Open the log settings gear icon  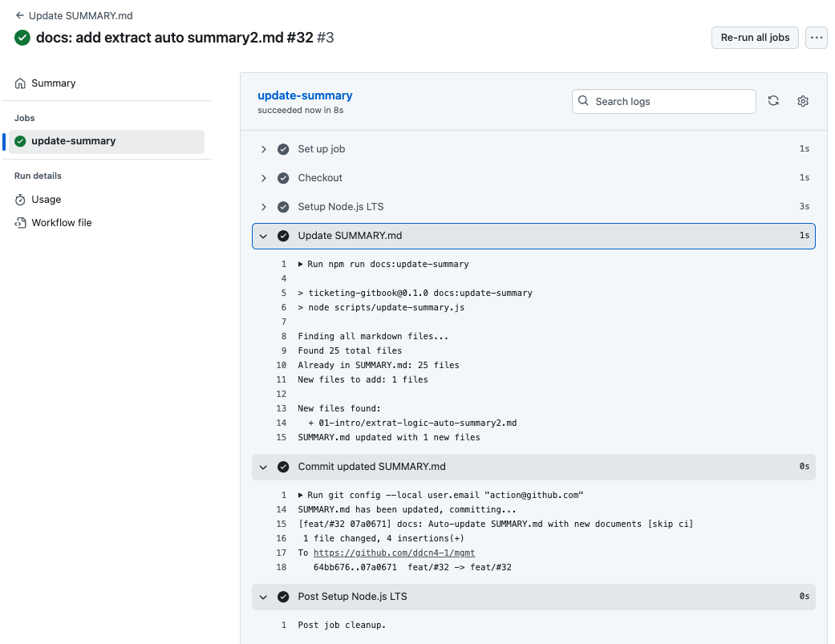click(x=803, y=101)
